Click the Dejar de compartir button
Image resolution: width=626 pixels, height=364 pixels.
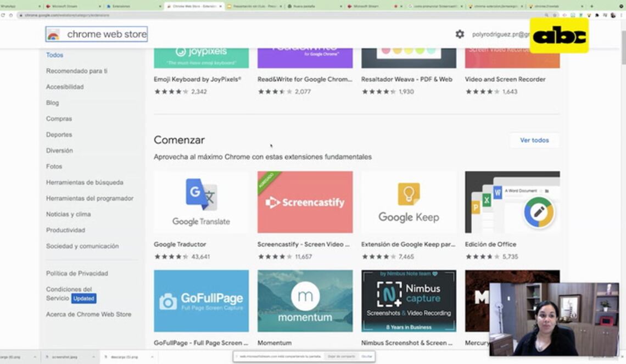tap(341, 356)
